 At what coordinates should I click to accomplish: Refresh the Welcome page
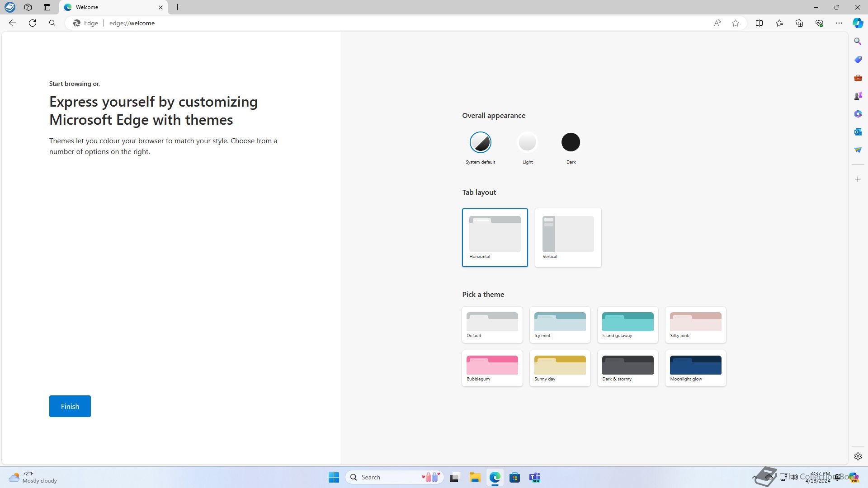(x=33, y=23)
